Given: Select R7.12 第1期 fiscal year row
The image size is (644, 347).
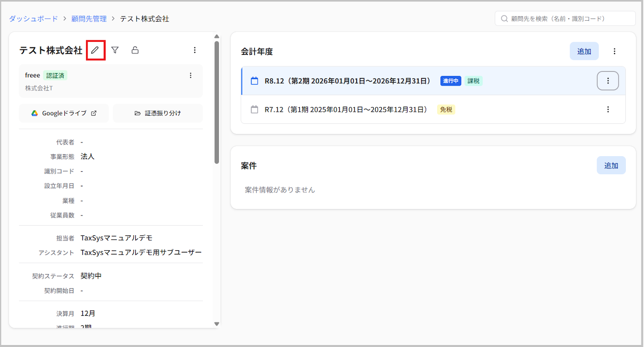Looking at the screenshot, I should (x=433, y=109).
